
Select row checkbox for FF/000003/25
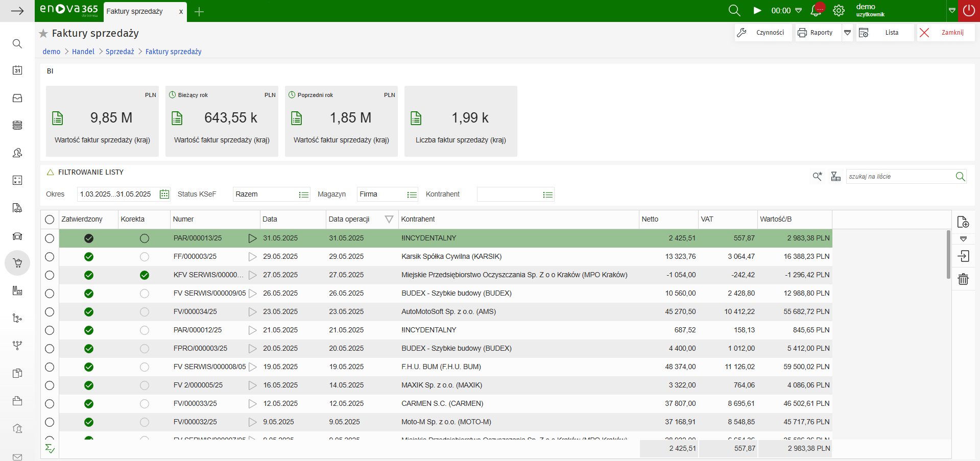tap(50, 257)
